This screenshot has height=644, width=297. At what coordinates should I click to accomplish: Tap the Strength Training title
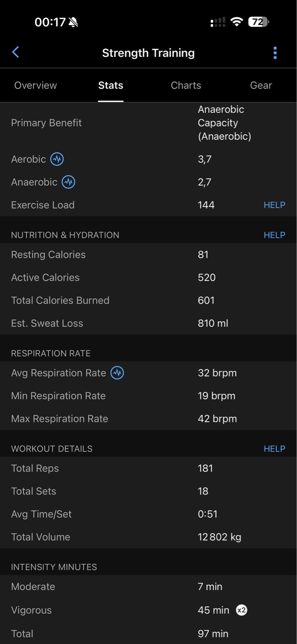tap(148, 53)
